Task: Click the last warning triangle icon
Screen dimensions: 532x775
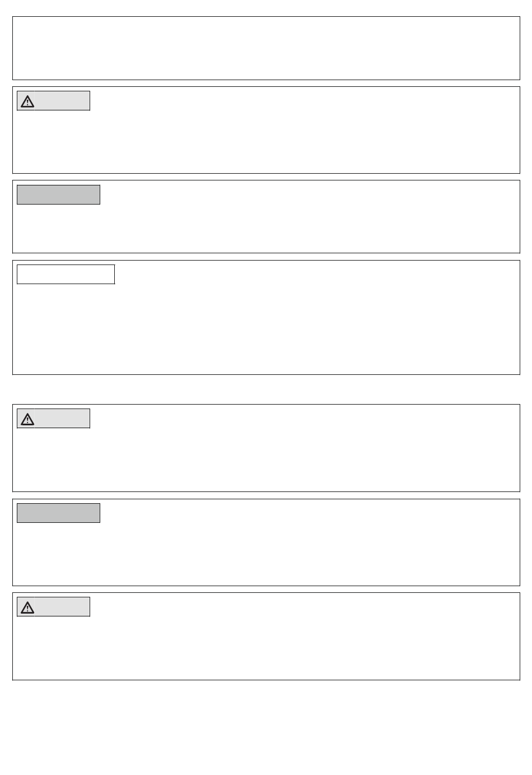Action: tap(27, 607)
